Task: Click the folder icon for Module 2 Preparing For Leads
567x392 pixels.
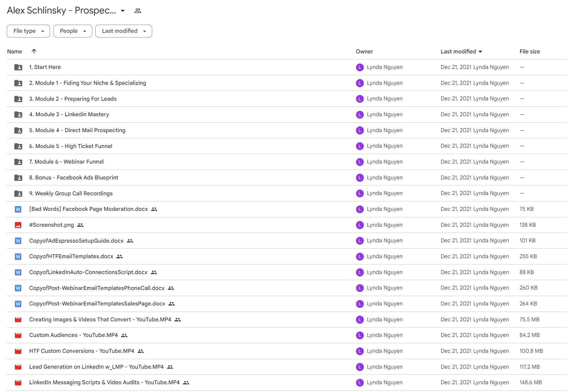Action: click(x=18, y=99)
